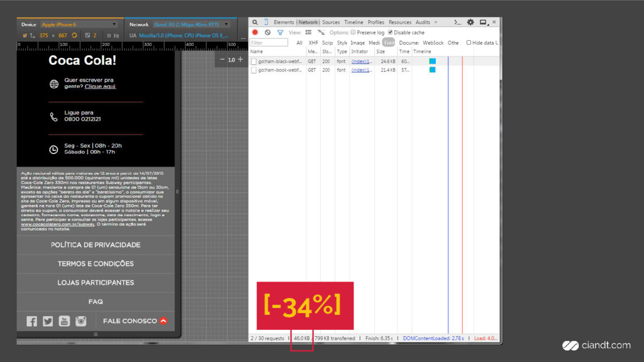This screenshot has height=362, width=644.
Task: Uncheck the Disable cache checkbox
Action: point(390,32)
